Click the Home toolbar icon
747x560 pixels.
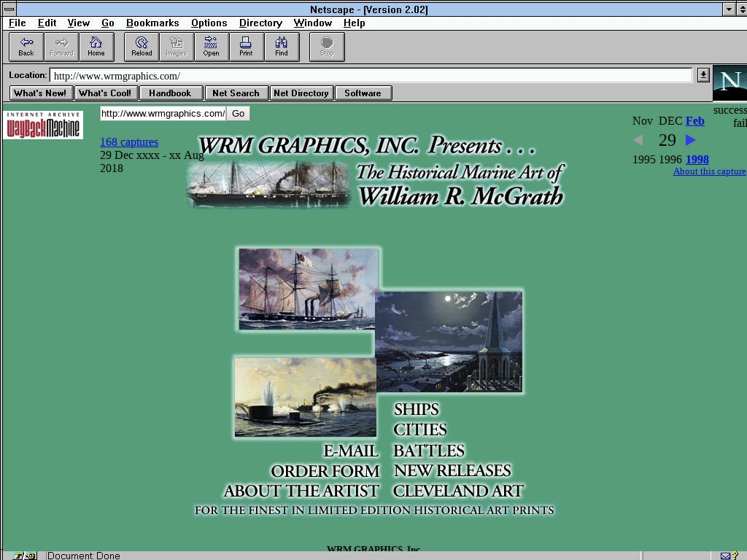(x=96, y=47)
